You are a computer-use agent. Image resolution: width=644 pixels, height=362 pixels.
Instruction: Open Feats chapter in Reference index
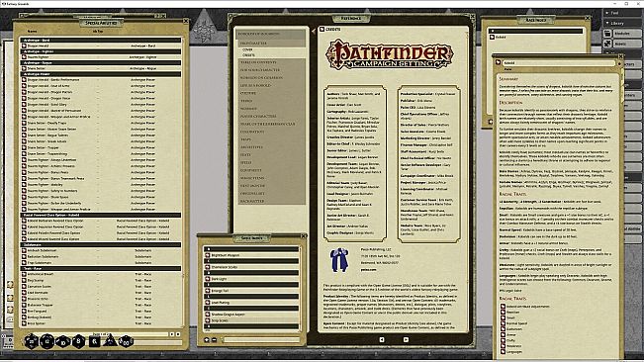coord(272,154)
